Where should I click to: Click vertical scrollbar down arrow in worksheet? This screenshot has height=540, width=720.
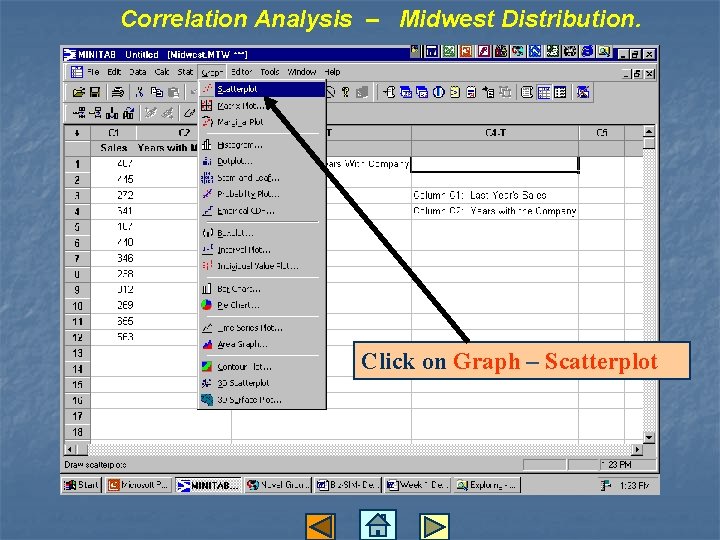[x=649, y=438]
